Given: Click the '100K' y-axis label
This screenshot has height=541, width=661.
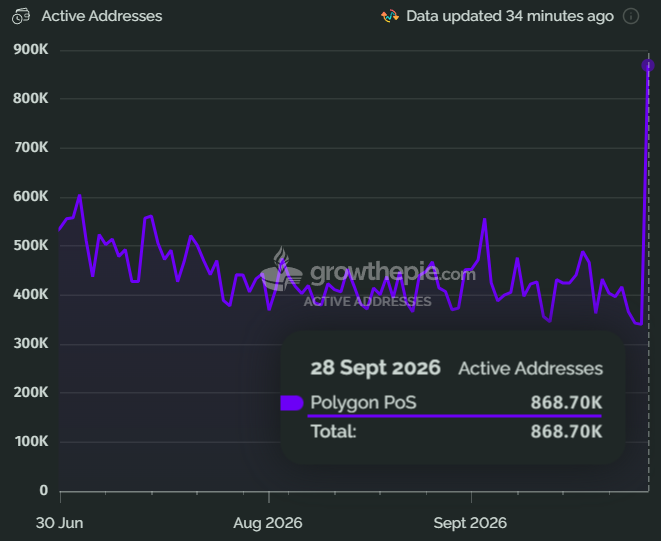Looking at the screenshot, I should pos(31,441).
